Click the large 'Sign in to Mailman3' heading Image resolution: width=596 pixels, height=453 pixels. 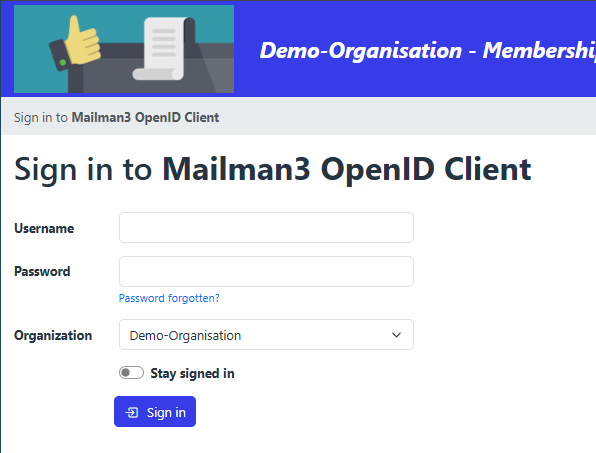coord(273,169)
